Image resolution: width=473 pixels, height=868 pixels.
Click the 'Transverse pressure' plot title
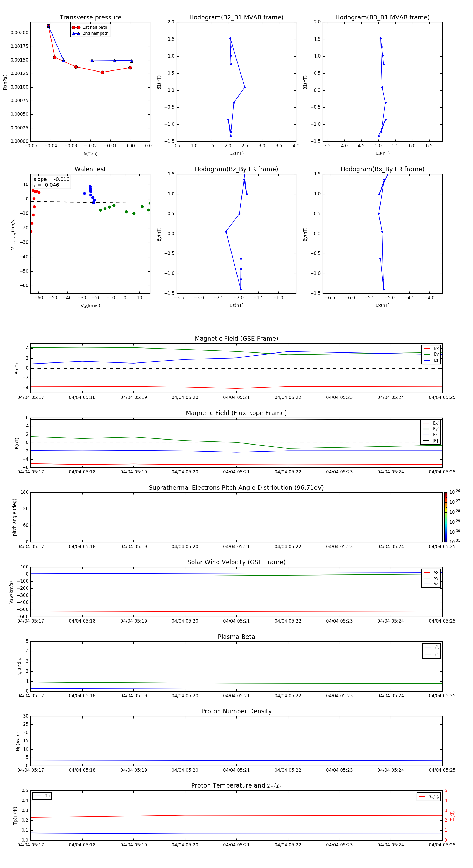click(90, 18)
